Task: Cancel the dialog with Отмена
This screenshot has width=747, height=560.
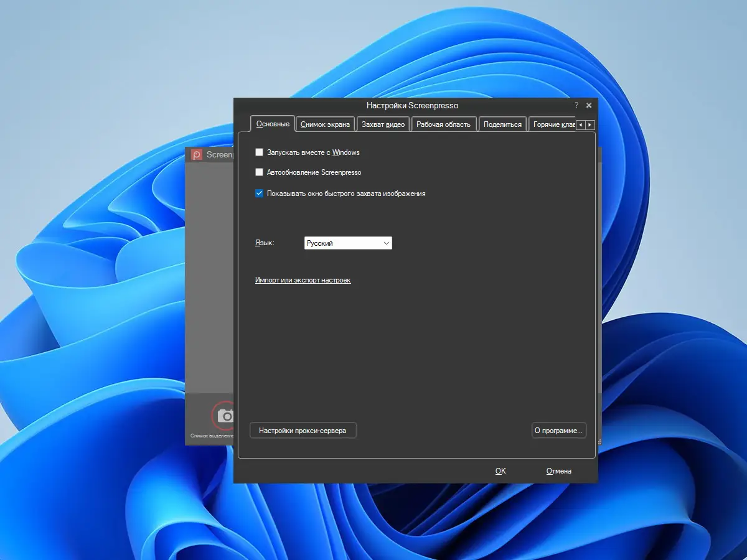Action: pos(559,471)
